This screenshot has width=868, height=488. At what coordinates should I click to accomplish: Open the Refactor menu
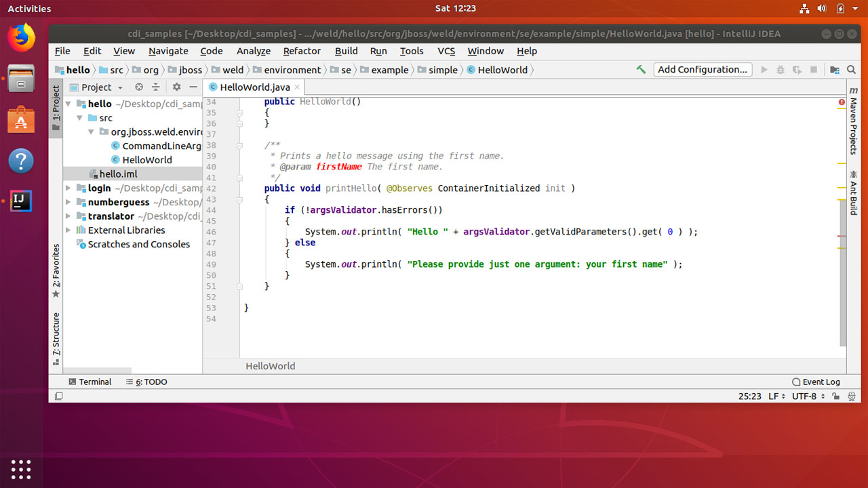pyautogui.click(x=301, y=51)
